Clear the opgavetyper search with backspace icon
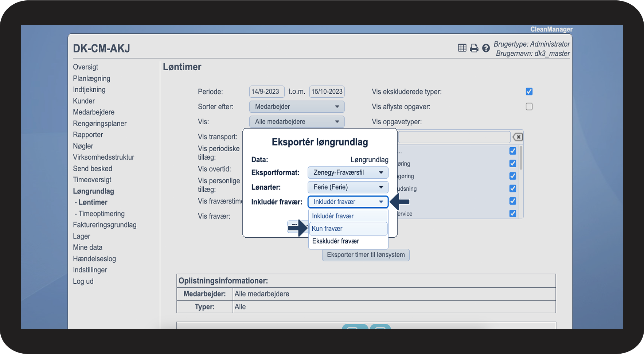 pyautogui.click(x=518, y=137)
